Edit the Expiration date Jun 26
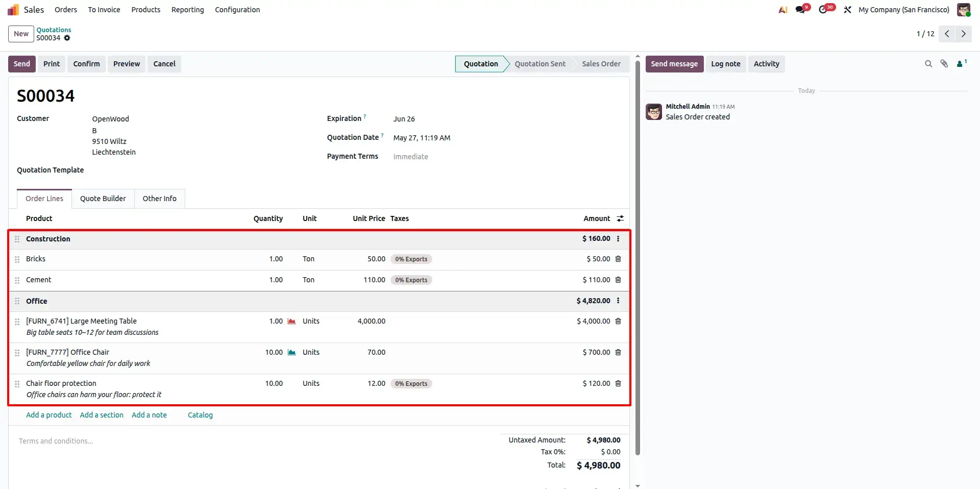The height and width of the screenshot is (489, 980). click(404, 119)
